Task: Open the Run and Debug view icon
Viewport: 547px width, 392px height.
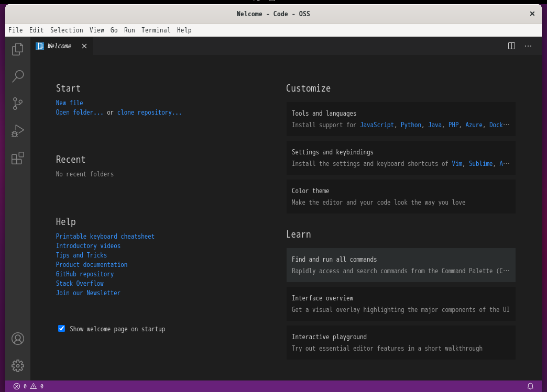Action: (18, 131)
